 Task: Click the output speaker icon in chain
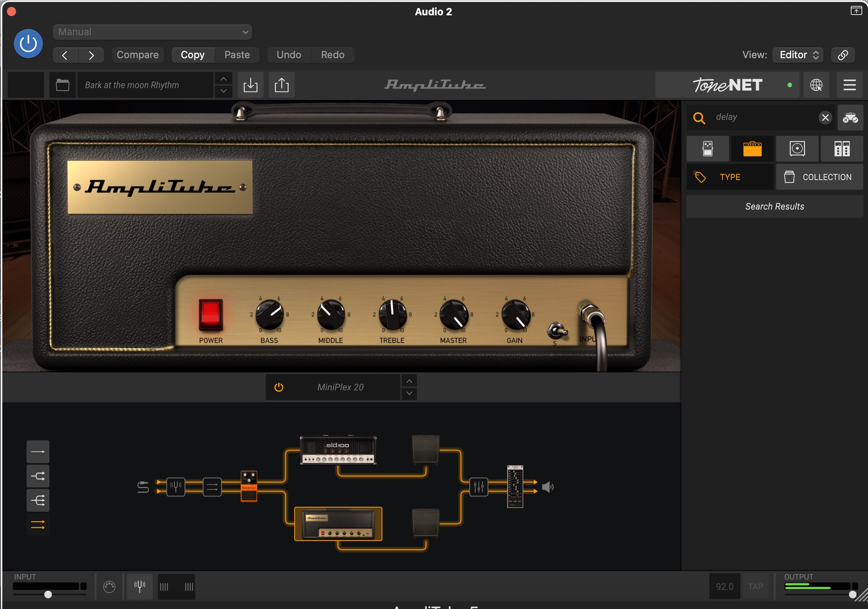click(548, 487)
